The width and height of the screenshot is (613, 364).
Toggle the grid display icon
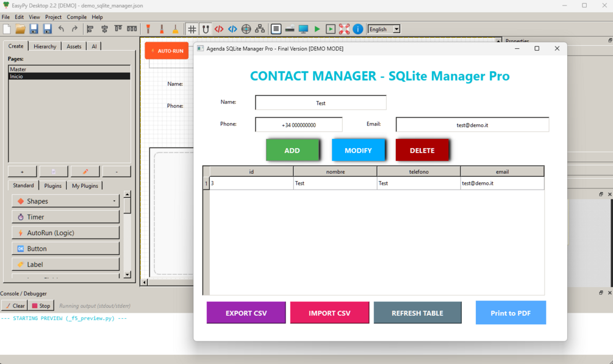[x=192, y=29]
